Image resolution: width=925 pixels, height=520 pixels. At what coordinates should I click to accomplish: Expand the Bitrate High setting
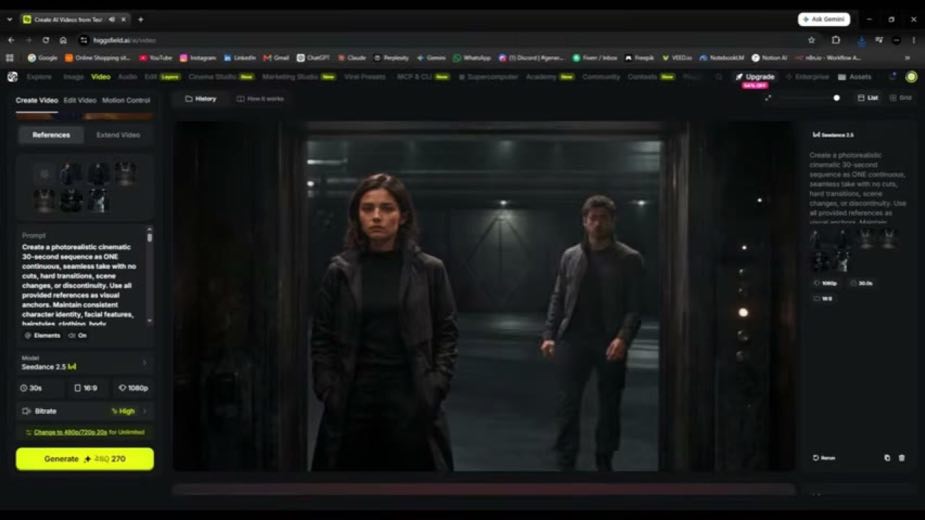pos(85,411)
